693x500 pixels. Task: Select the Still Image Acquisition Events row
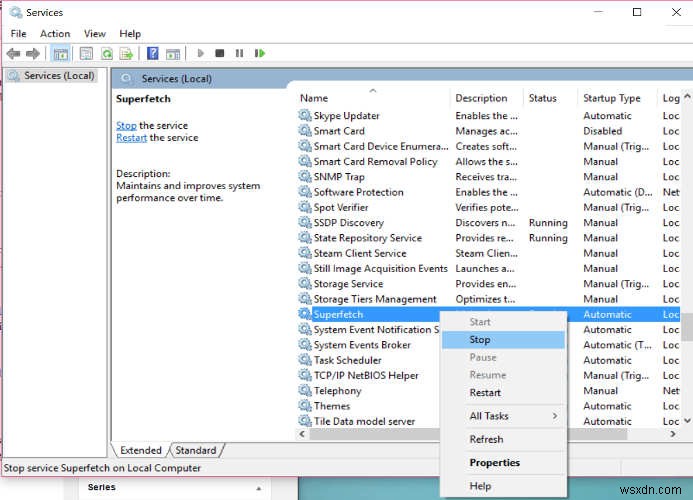pyautogui.click(x=488, y=268)
